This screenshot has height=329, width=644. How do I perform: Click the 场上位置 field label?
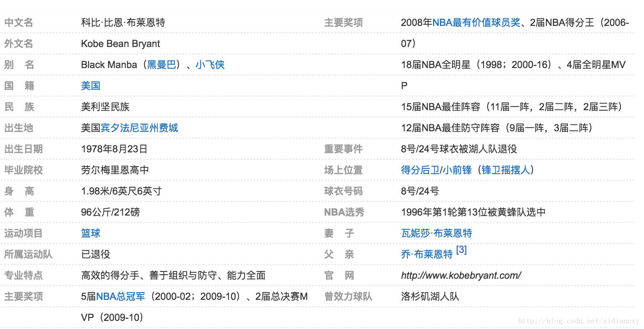343,170
